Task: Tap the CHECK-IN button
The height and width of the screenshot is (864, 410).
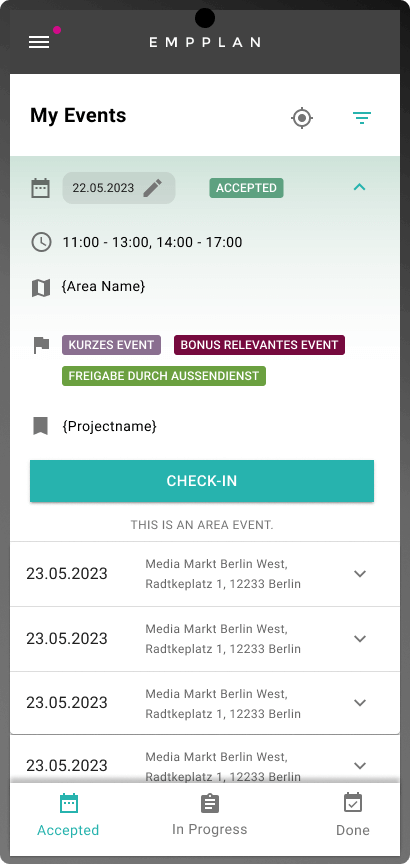Action: 202,481
